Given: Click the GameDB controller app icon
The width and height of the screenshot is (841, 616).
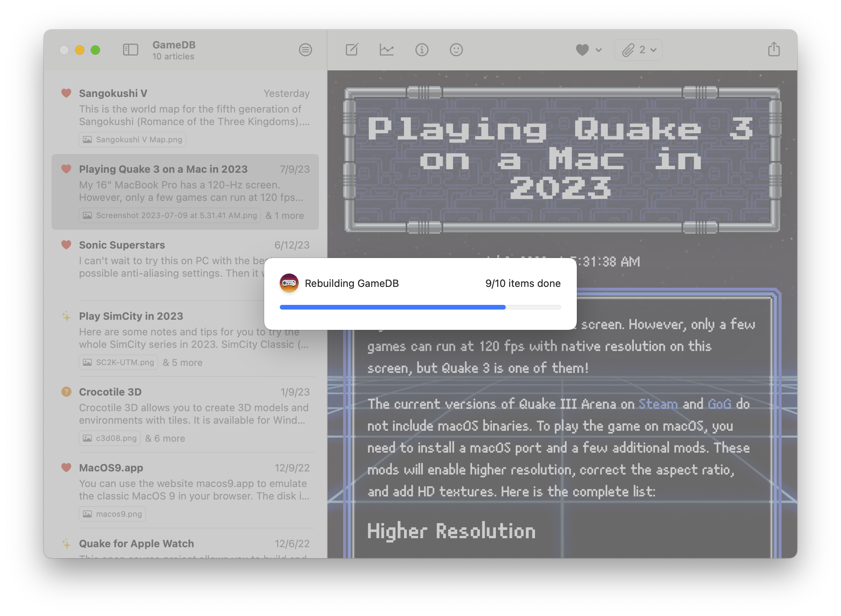Looking at the screenshot, I should click(289, 283).
